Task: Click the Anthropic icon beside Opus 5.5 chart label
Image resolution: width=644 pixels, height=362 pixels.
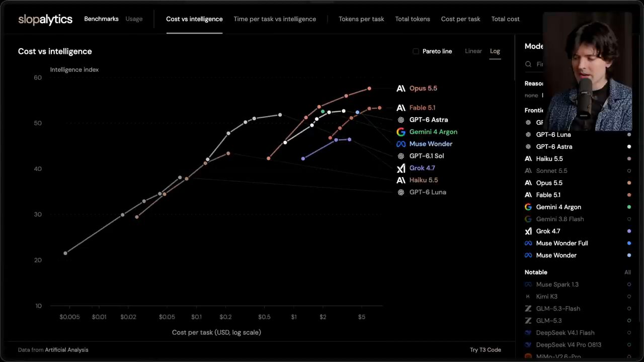Action: tap(401, 88)
